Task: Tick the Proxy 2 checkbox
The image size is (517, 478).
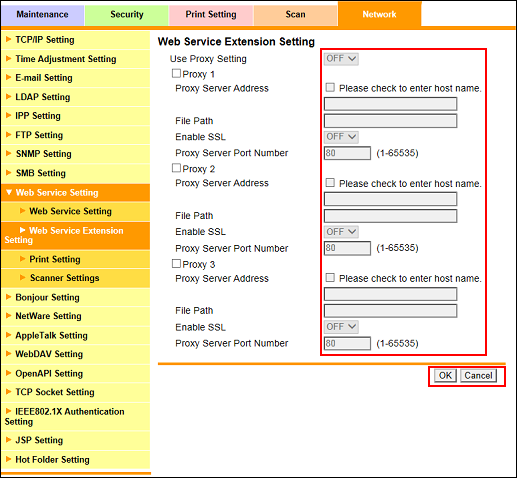Action: click(176, 168)
